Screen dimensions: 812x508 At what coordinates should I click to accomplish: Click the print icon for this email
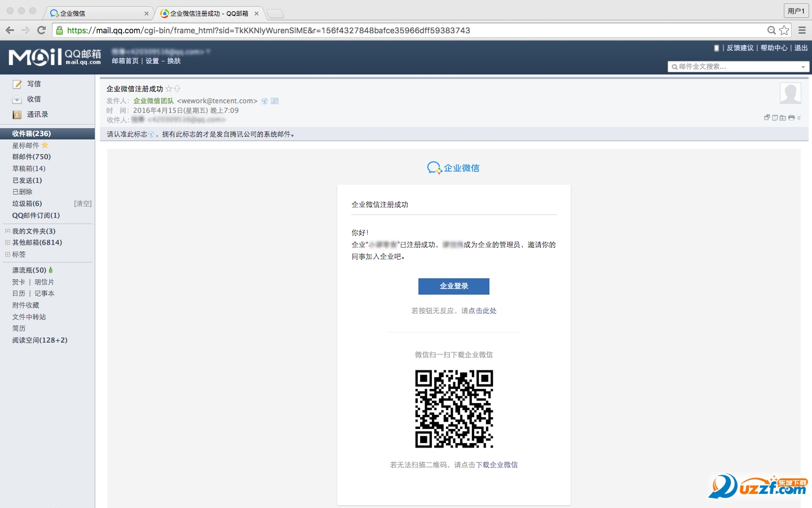tap(791, 117)
